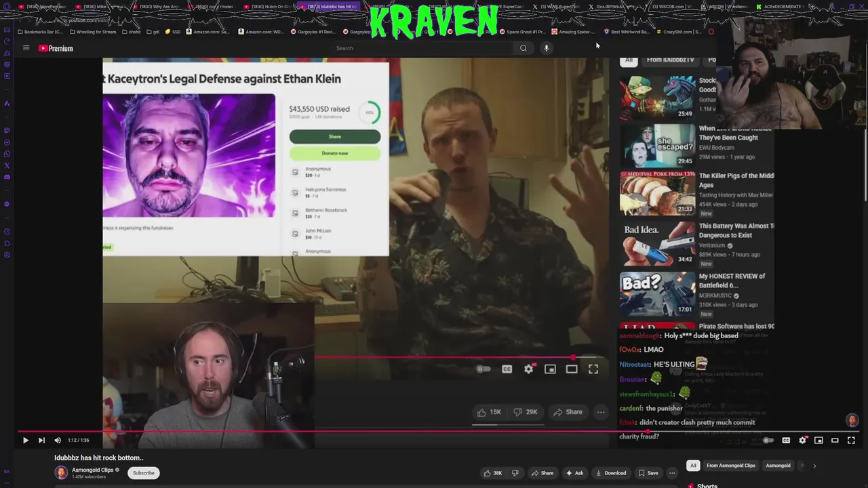Select From Asmongold Clips chip
The image size is (868, 488).
pyautogui.click(x=730, y=466)
